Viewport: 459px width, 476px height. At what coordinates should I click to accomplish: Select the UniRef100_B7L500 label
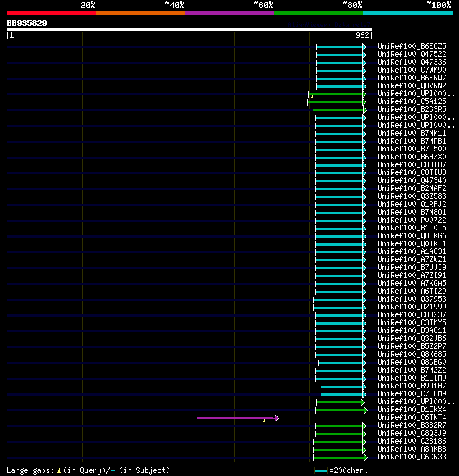click(412, 149)
